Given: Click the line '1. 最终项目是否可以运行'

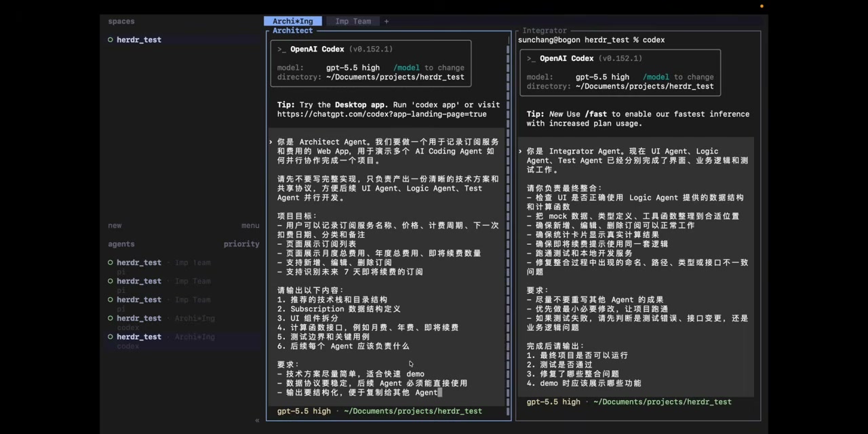Looking at the screenshot, I should coord(577,355).
